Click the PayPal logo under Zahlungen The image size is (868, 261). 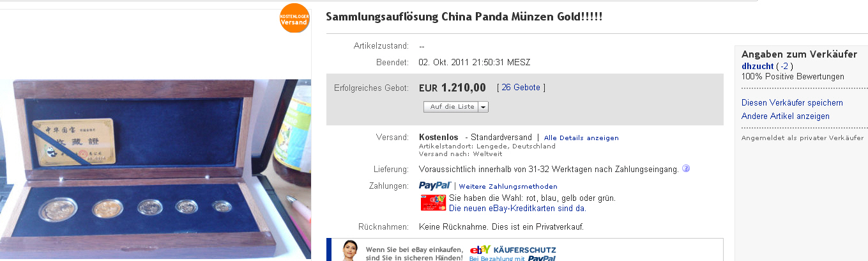435,186
